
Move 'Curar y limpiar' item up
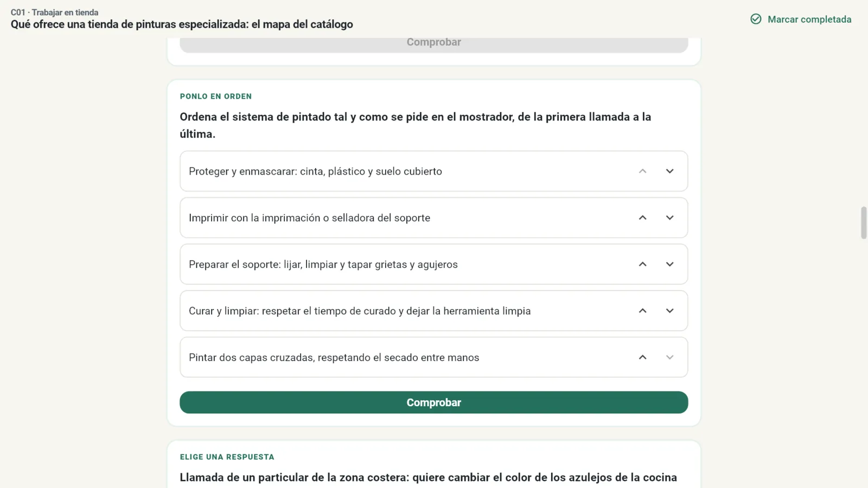click(x=642, y=311)
